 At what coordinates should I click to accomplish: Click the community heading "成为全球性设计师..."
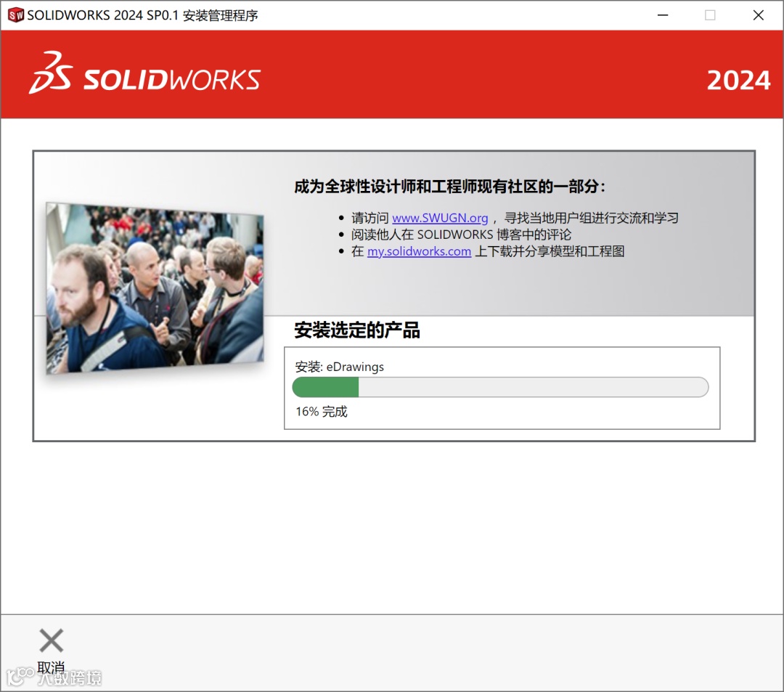[x=450, y=187]
